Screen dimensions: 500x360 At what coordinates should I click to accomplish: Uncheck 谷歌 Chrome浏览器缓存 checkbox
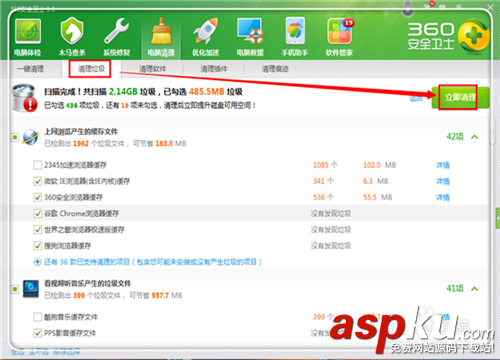tap(37, 213)
